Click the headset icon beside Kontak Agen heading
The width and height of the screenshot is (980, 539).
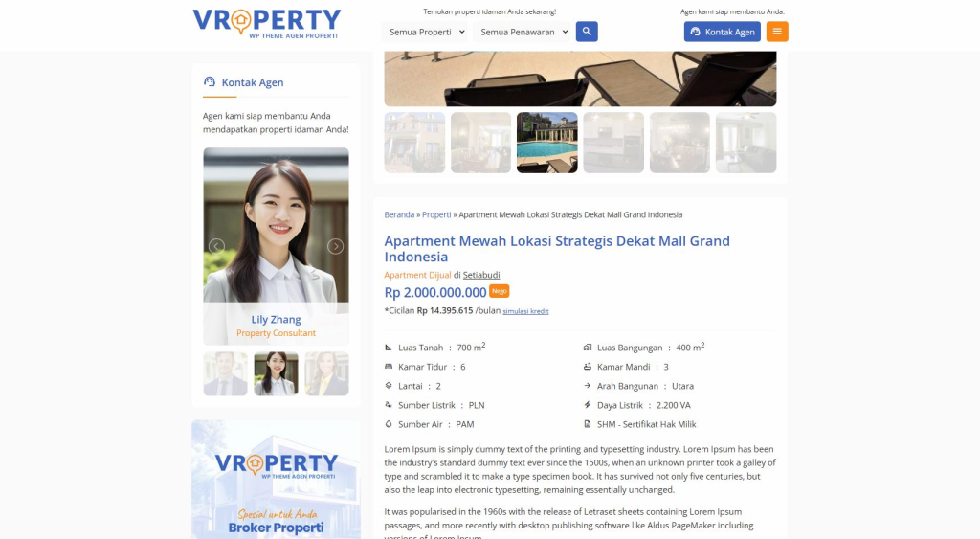point(210,82)
